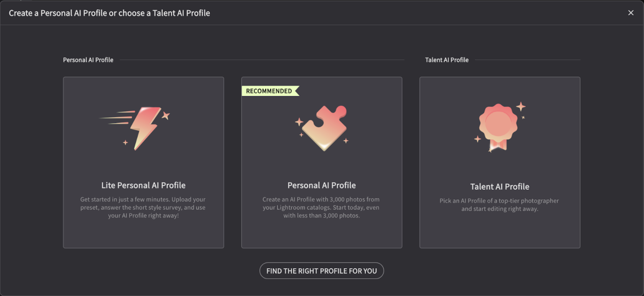The height and width of the screenshot is (296, 644).
Task: Click the Talent AI Profile section header
Action: [447, 60]
